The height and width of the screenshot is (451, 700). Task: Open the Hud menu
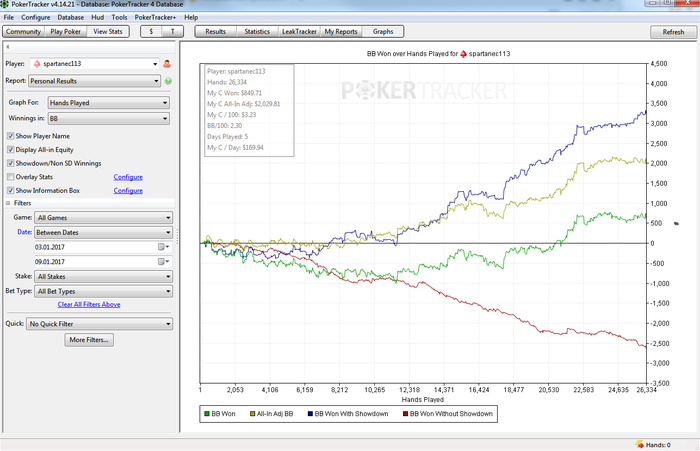(x=97, y=17)
